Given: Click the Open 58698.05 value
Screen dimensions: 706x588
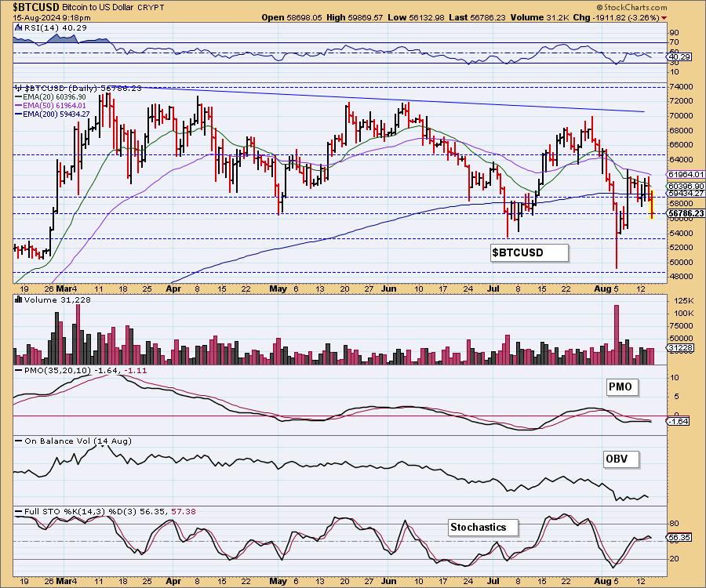Looking at the screenshot, I should tap(292, 17).
